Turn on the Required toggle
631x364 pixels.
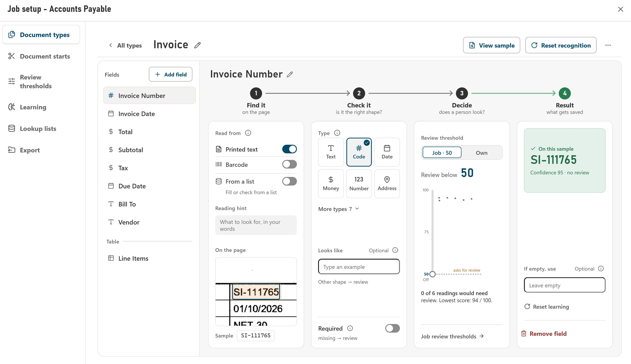pyautogui.click(x=393, y=329)
